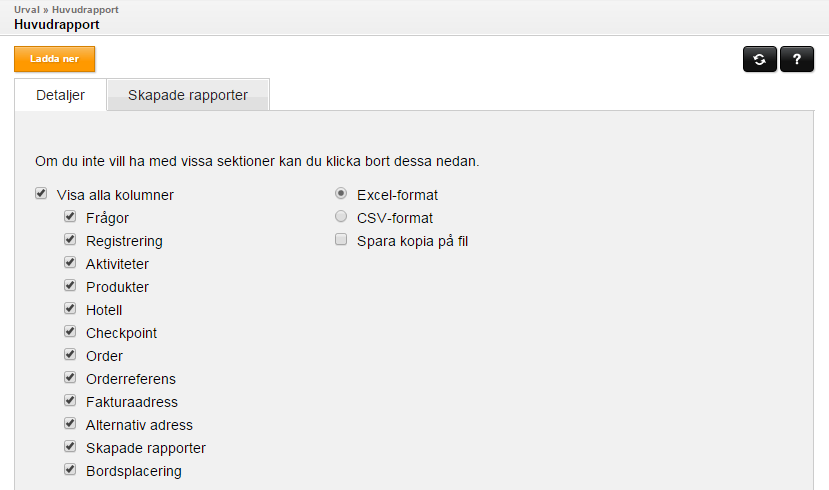The height and width of the screenshot is (490, 829).
Task: Enable Spara kopia på fil checkbox
Action: click(341, 239)
